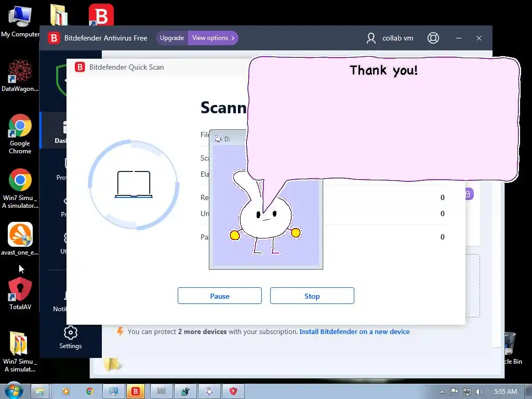
Task: Open network tray icon
Action: point(467,392)
